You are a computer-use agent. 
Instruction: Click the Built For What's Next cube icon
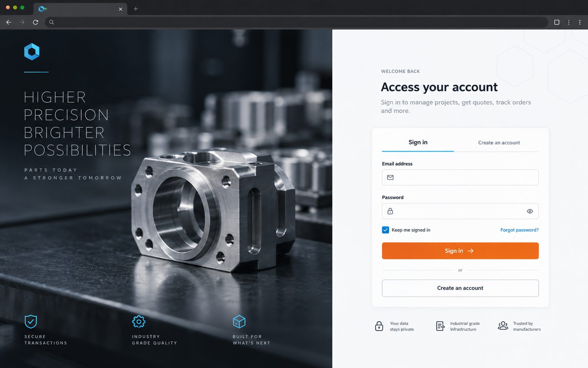tap(239, 322)
